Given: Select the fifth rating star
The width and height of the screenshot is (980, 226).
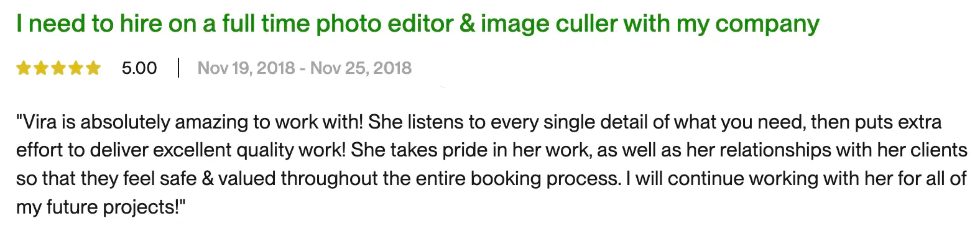Looking at the screenshot, I should coord(93,68).
